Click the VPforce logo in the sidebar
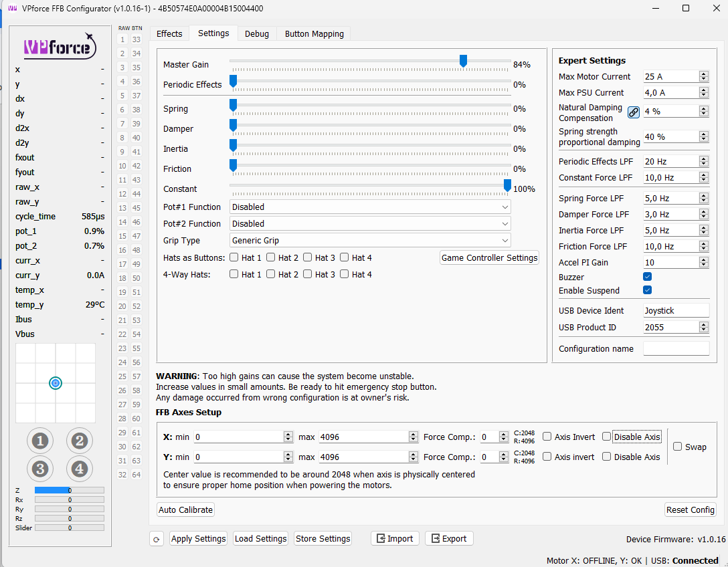Screen dimensions: 728x567 (59, 47)
